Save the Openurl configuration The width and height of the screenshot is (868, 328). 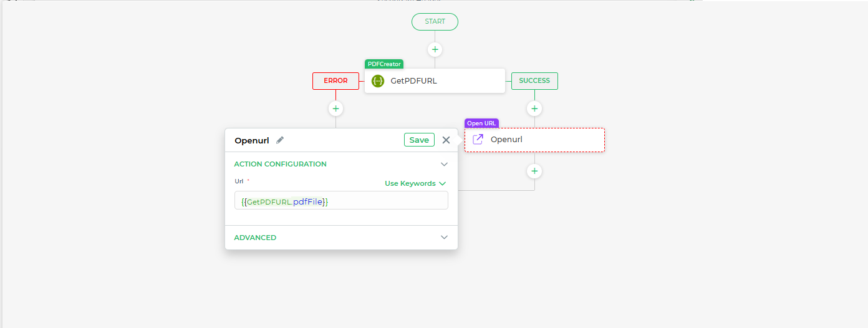tap(419, 140)
